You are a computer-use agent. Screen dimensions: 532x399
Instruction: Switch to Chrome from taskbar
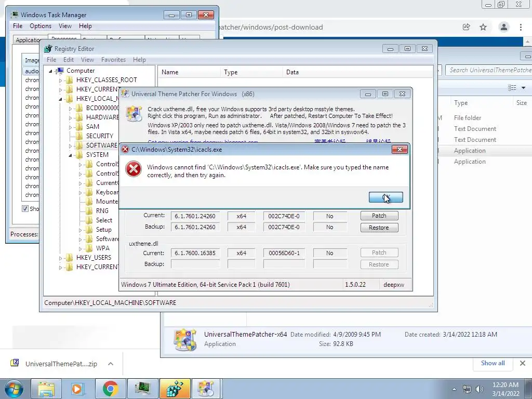pyautogui.click(x=110, y=389)
